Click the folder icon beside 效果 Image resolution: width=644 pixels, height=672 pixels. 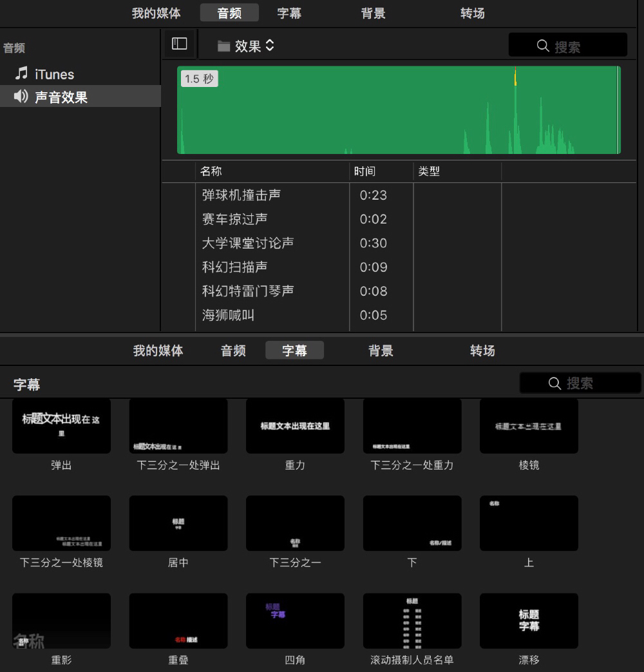[223, 46]
